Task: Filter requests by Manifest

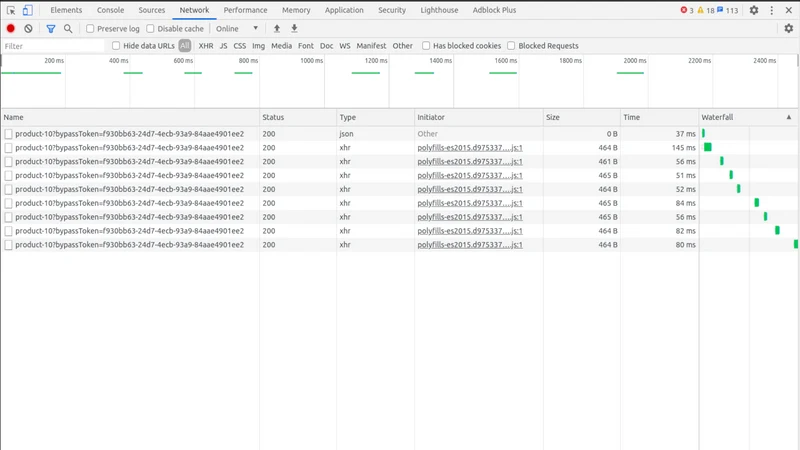Action: pos(371,46)
